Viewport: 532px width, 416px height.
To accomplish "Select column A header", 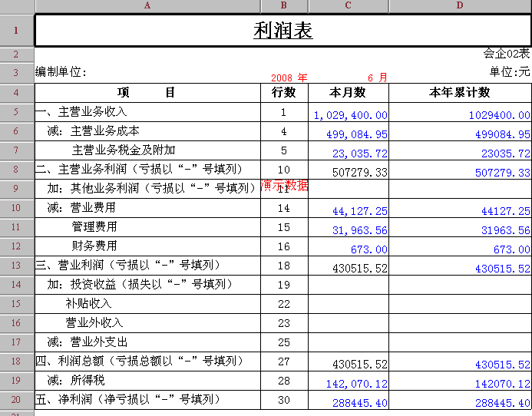I will click(147, 5).
